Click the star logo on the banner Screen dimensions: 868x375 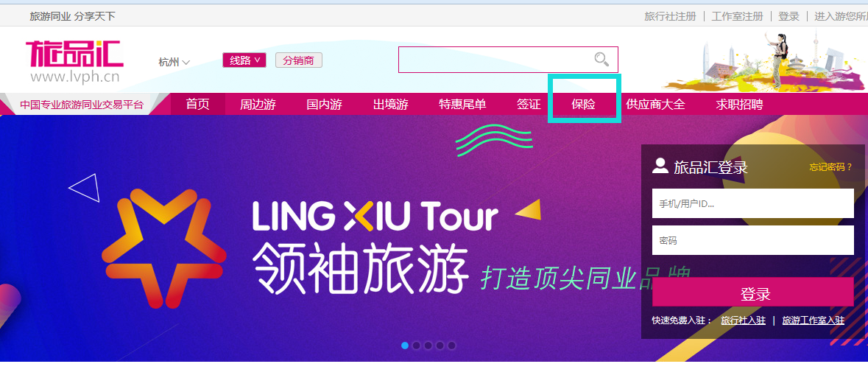click(x=164, y=247)
